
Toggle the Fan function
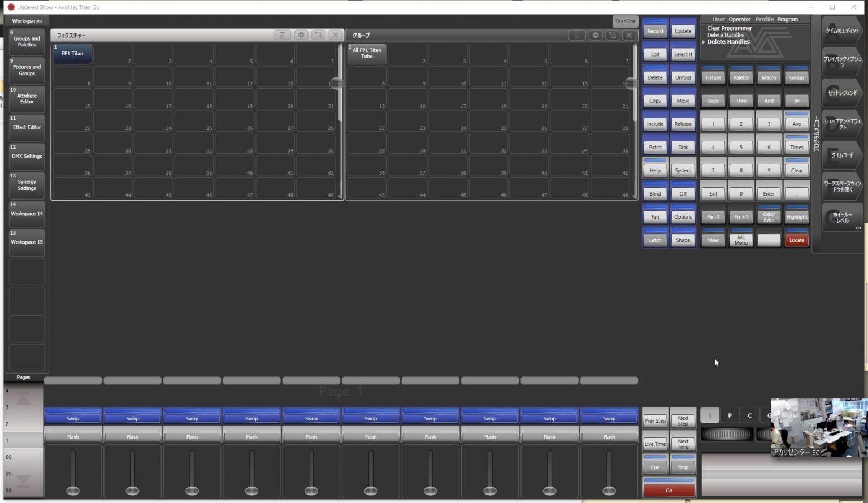point(655,216)
